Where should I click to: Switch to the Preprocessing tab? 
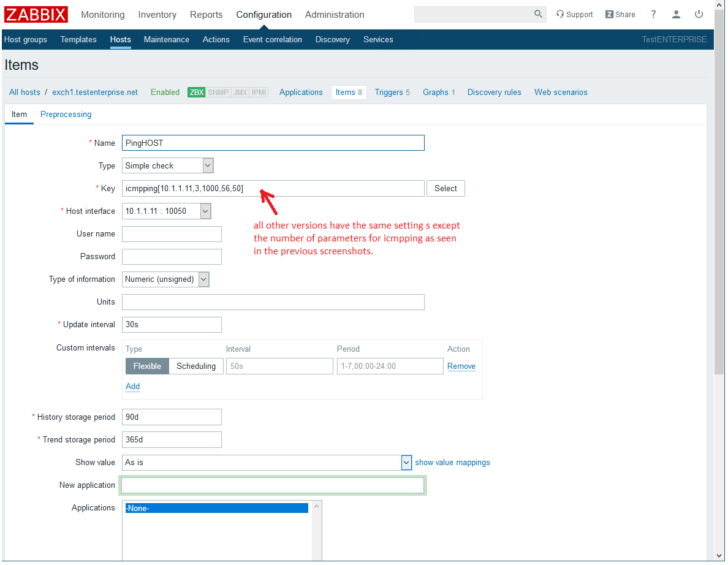66,114
